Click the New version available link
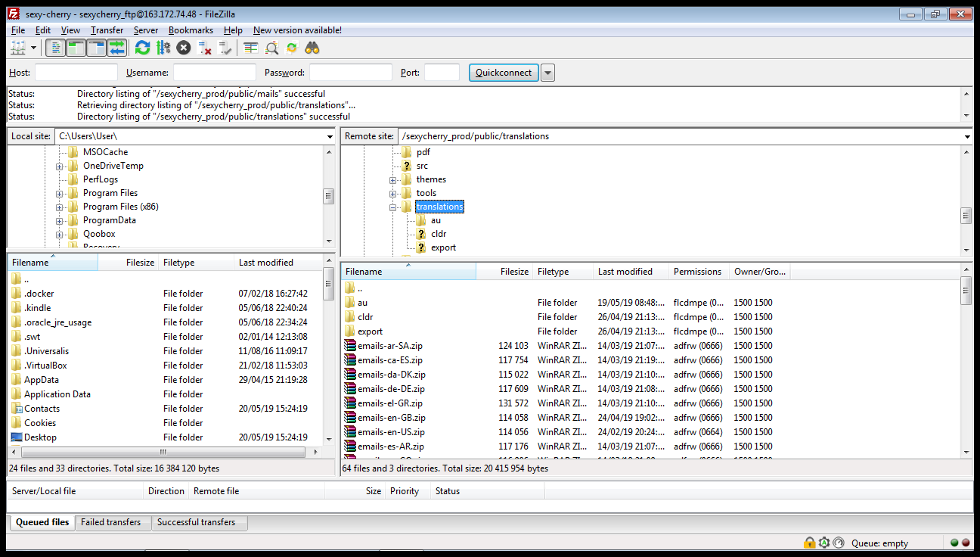Image resolution: width=980 pixels, height=557 pixels. tap(297, 30)
